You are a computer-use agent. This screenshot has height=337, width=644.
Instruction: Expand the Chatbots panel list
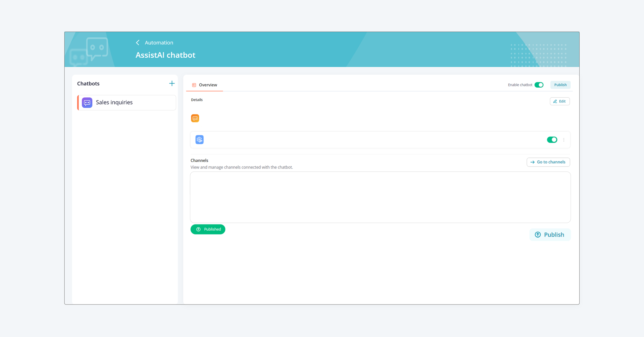[88, 83]
